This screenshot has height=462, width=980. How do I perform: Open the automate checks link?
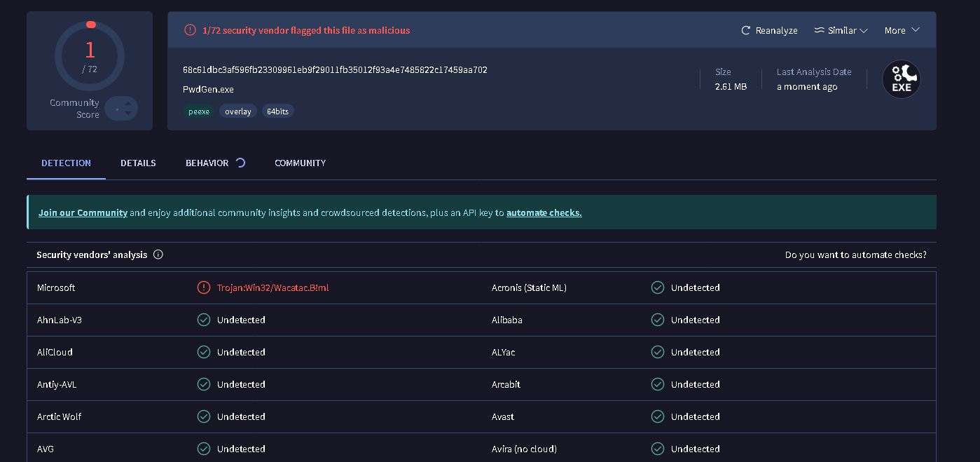(x=544, y=212)
